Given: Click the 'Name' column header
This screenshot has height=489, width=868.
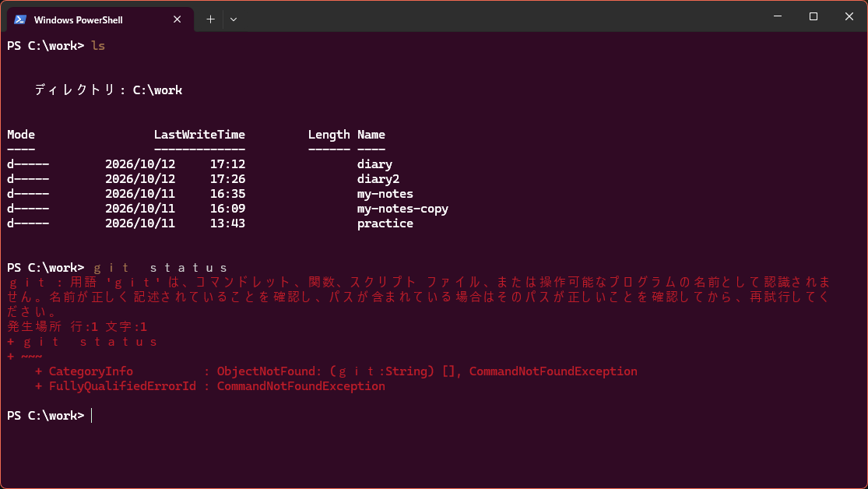Looking at the screenshot, I should pos(371,135).
